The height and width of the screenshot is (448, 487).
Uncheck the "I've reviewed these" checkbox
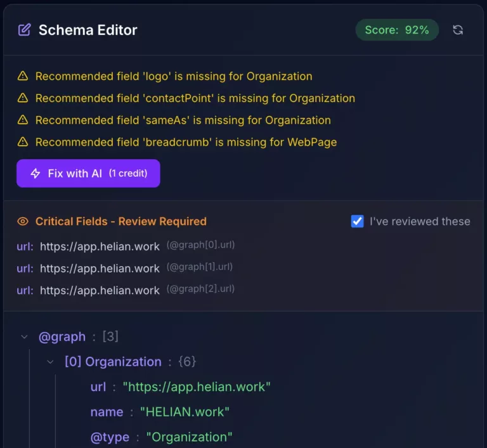[x=358, y=221]
